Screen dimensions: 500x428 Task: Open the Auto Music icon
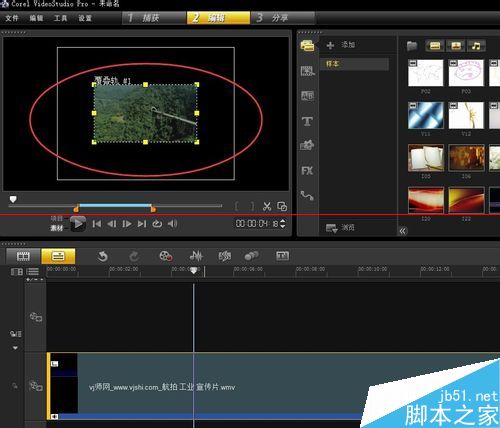coord(224,256)
